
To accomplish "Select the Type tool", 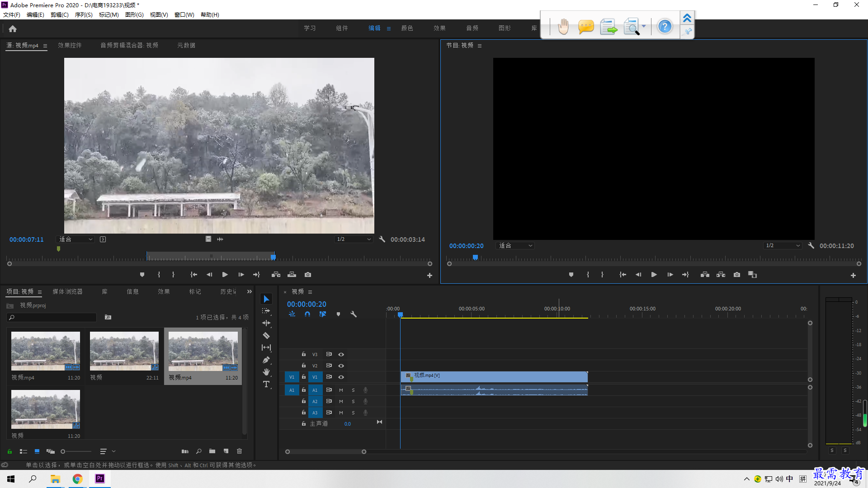I will [x=266, y=384].
